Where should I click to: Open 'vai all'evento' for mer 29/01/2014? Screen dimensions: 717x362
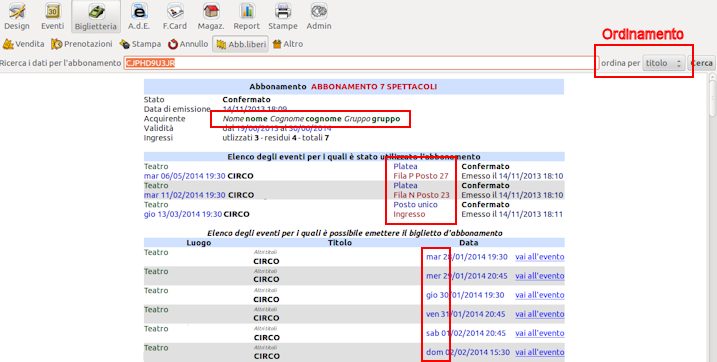coord(540,276)
